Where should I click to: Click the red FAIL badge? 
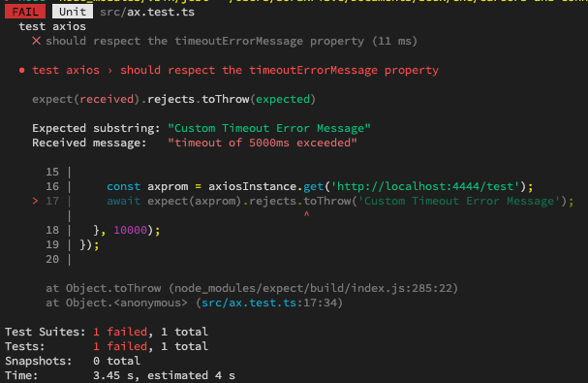coord(25,12)
